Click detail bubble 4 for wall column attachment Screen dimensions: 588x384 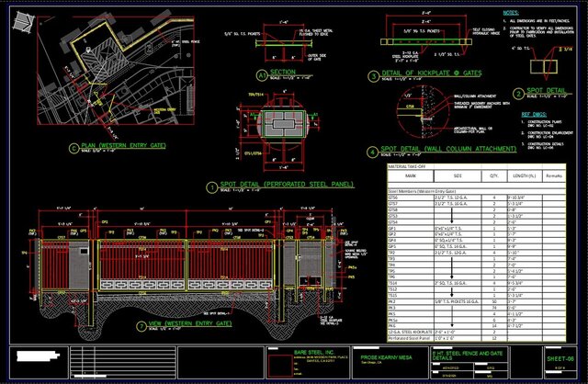[x=371, y=152]
